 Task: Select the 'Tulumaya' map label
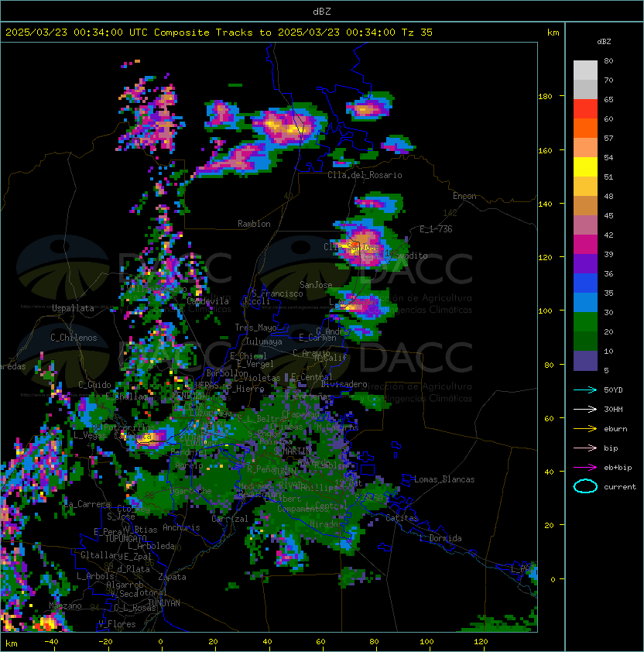pyautogui.click(x=264, y=341)
